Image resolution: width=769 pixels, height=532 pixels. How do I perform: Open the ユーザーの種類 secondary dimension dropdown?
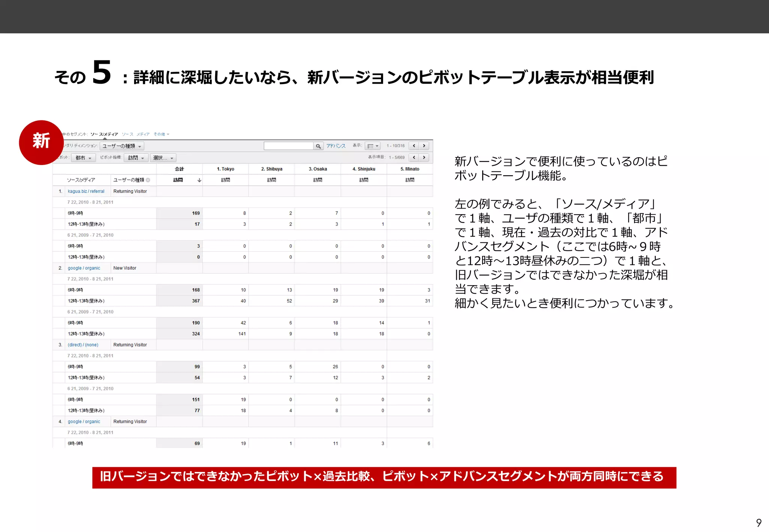point(122,146)
